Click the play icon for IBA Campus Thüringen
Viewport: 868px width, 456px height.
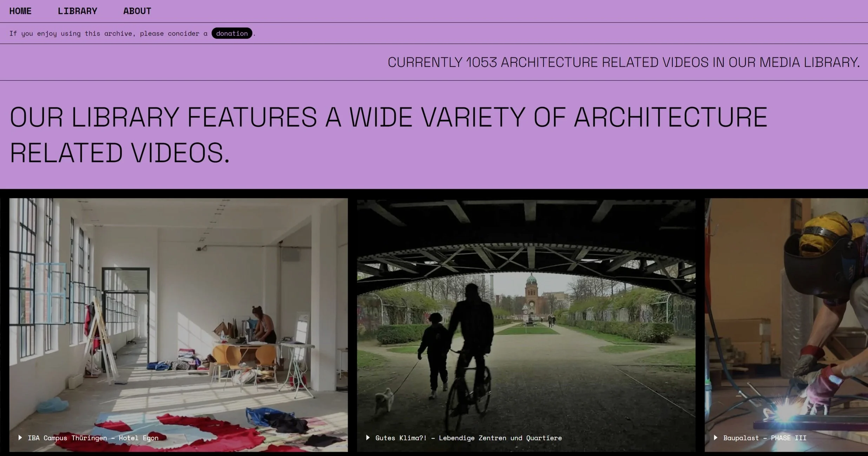tap(20, 437)
